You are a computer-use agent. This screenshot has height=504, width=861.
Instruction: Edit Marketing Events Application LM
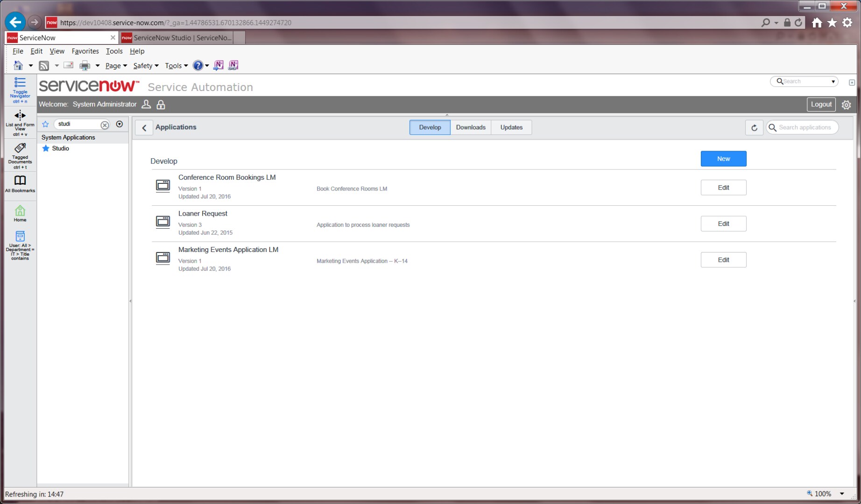point(723,260)
